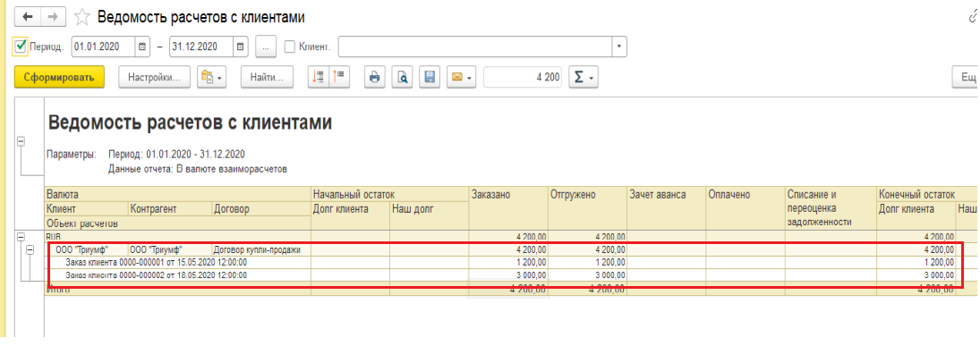Image resolution: width=980 pixels, height=354 pixels.
Task: Open calendar for start date 01.01.2020
Action: click(142, 46)
